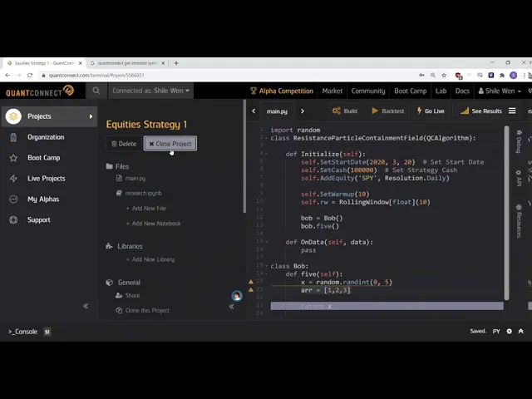Open Support in the sidebar
Viewport: 532px width, 399px height.
[x=39, y=219]
